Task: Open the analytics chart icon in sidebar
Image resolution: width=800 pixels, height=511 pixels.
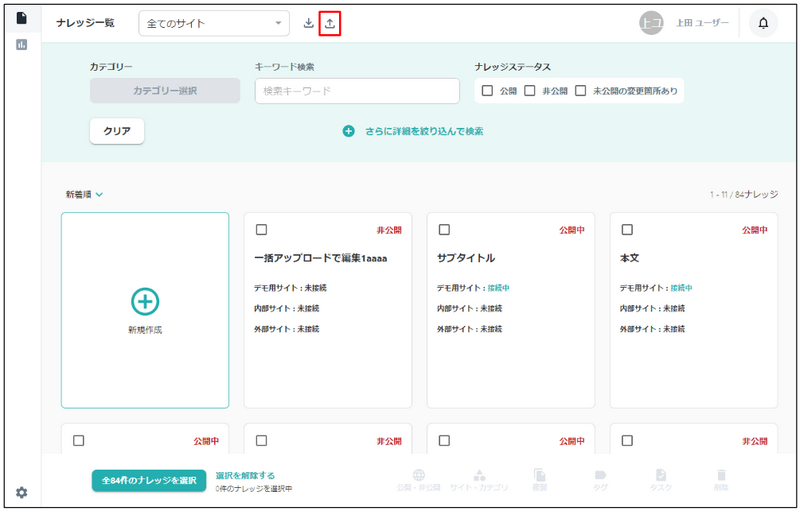Action: click(21, 45)
